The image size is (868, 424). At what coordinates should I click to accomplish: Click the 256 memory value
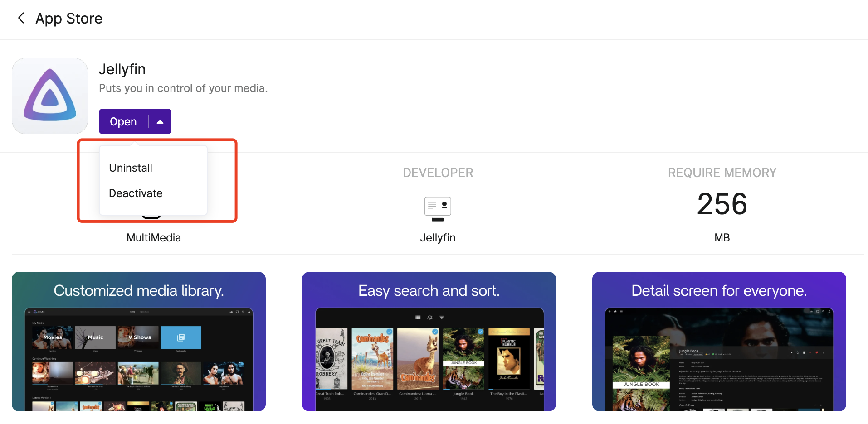pyautogui.click(x=722, y=204)
